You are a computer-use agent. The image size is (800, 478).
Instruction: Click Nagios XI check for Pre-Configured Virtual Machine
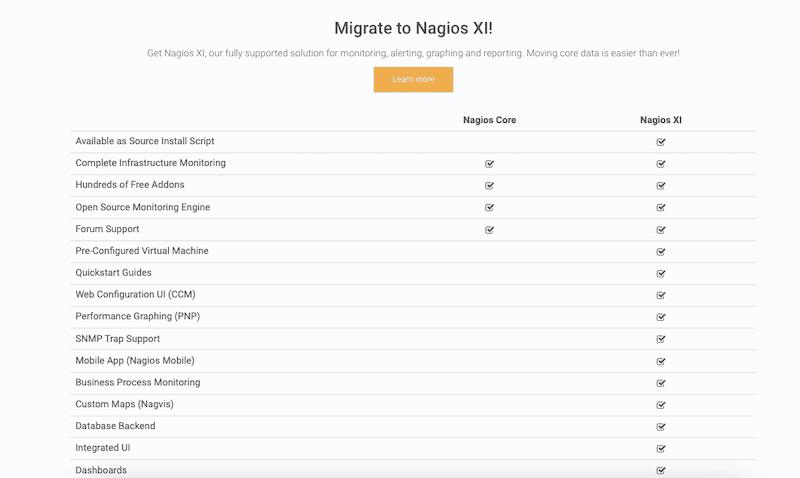(661, 251)
